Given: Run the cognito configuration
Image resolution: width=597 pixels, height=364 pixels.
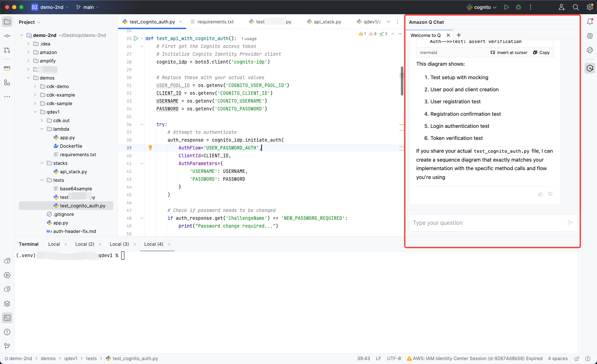Looking at the screenshot, I should [x=506, y=7].
